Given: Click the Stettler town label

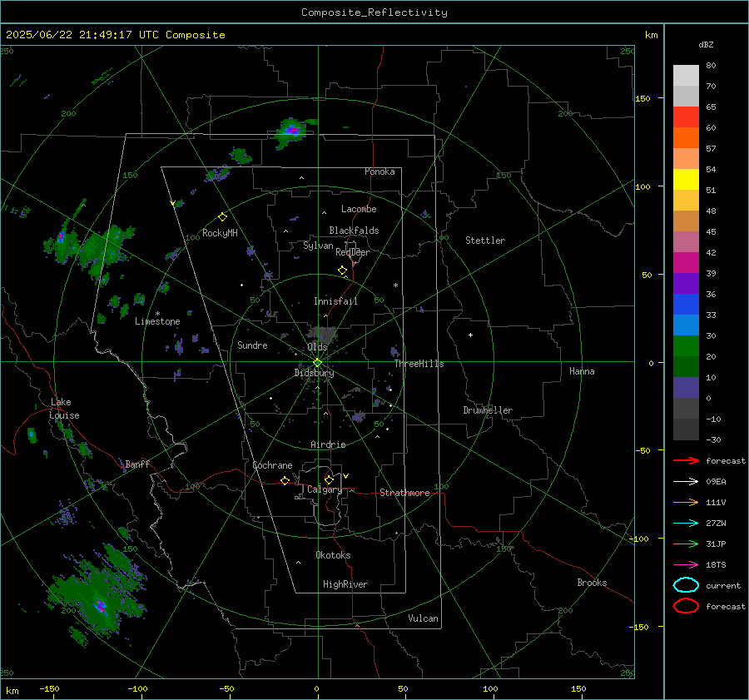Looking at the screenshot, I should pos(485,241).
